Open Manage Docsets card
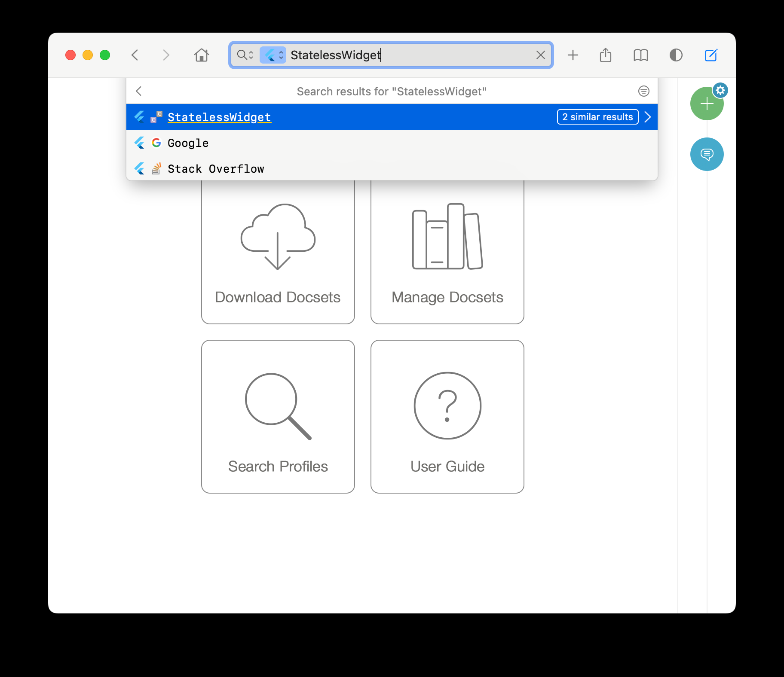 click(x=447, y=252)
